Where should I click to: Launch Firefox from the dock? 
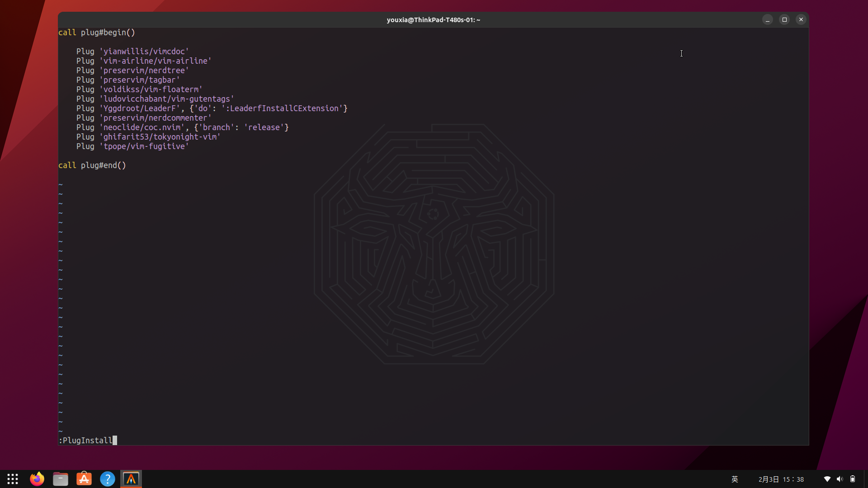pos(37,479)
